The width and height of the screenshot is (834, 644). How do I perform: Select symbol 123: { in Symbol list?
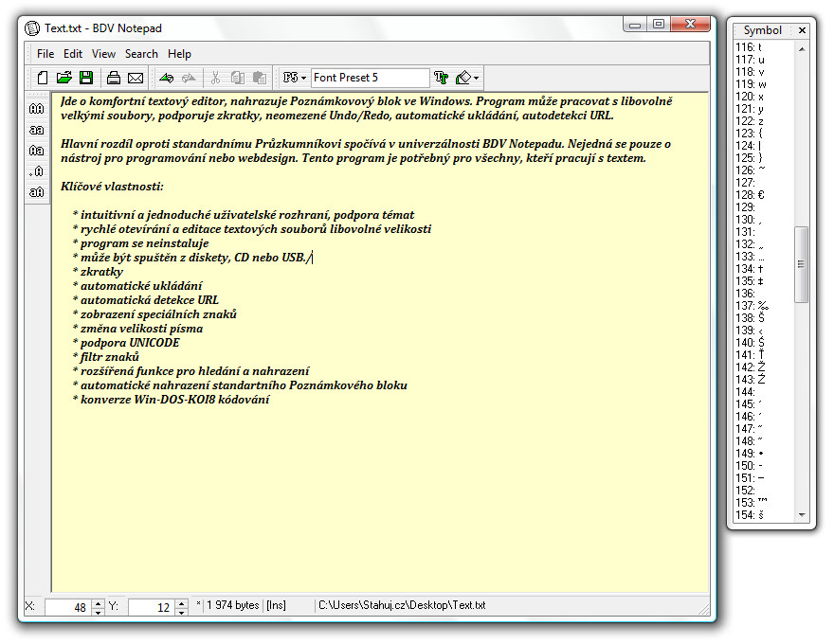pyautogui.click(x=749, y=134)
